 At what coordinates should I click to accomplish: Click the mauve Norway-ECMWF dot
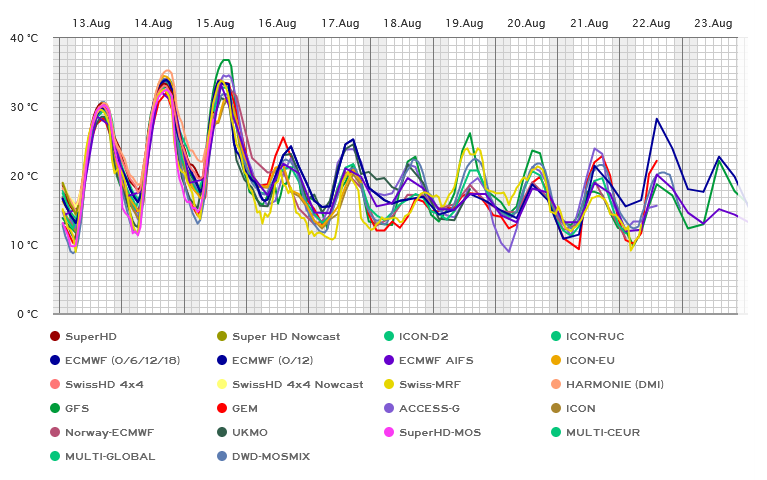pyautogui.click(x=55, y=432)
